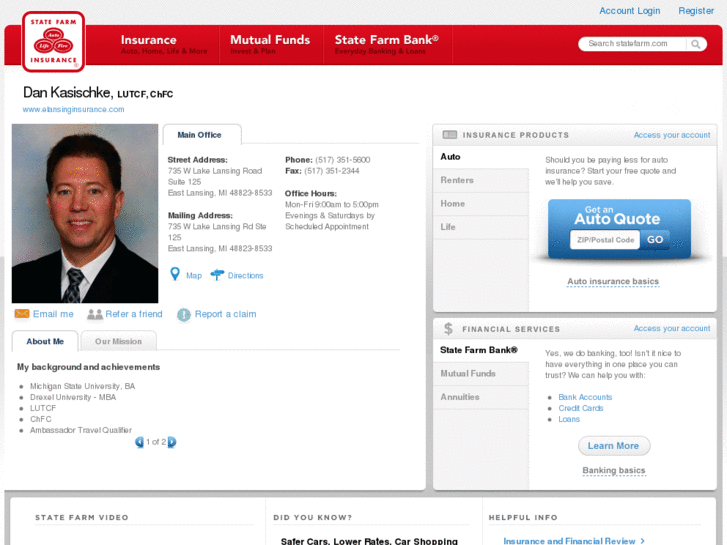
Task: Select the Mutual Funds financial tab
Action: [x=481, y=374]
